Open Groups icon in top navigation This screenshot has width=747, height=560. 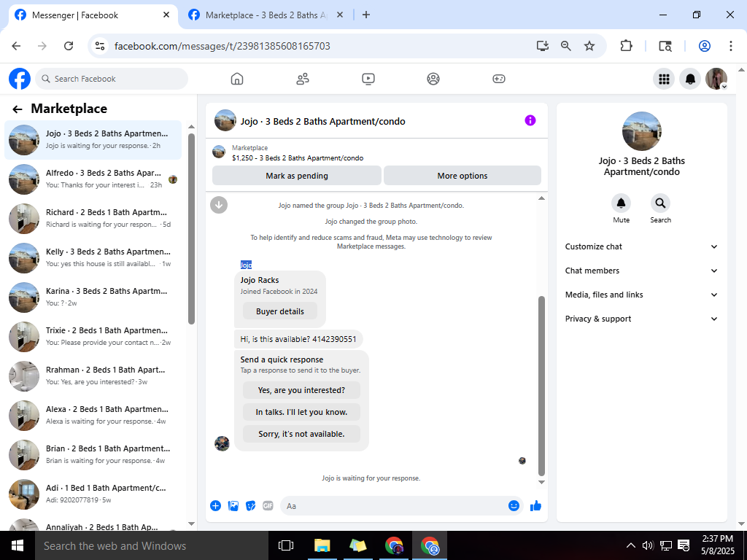click(433, 79)
